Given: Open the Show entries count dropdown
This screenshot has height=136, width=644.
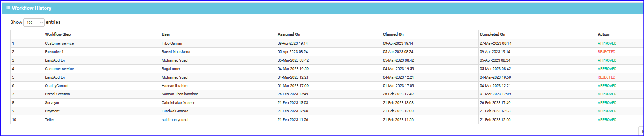Looking at the screenshot, I should coord(34,23).
